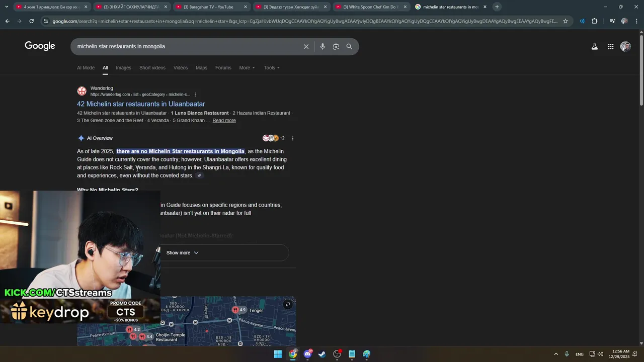Select the Images search tab
This screenshot has width=644, height=362.
point(123,68)
